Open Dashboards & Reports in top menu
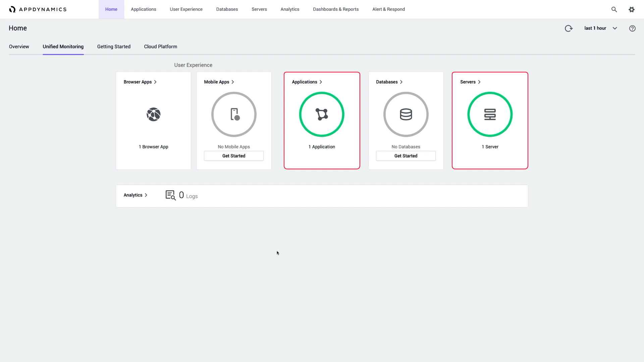This screenshot has width=644, height=362. click(336, 9)
